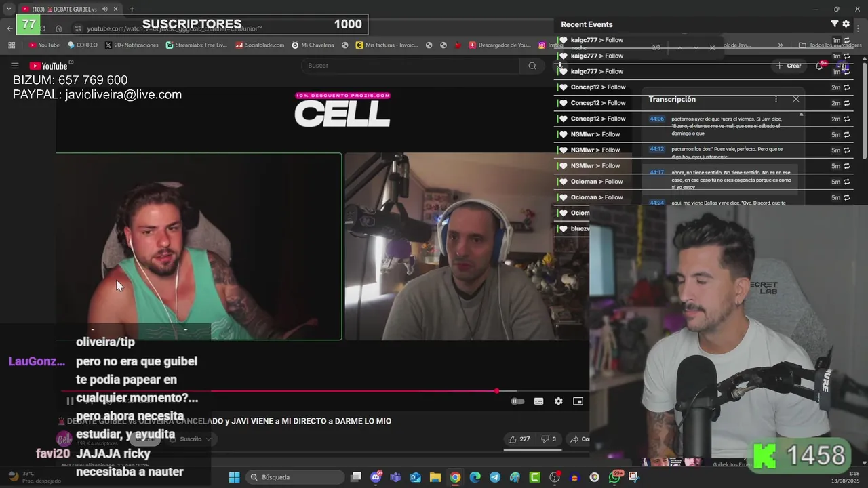This screenshot has width=868, height=488.
Task: Open video player settings gear
Action: [558, 401]
